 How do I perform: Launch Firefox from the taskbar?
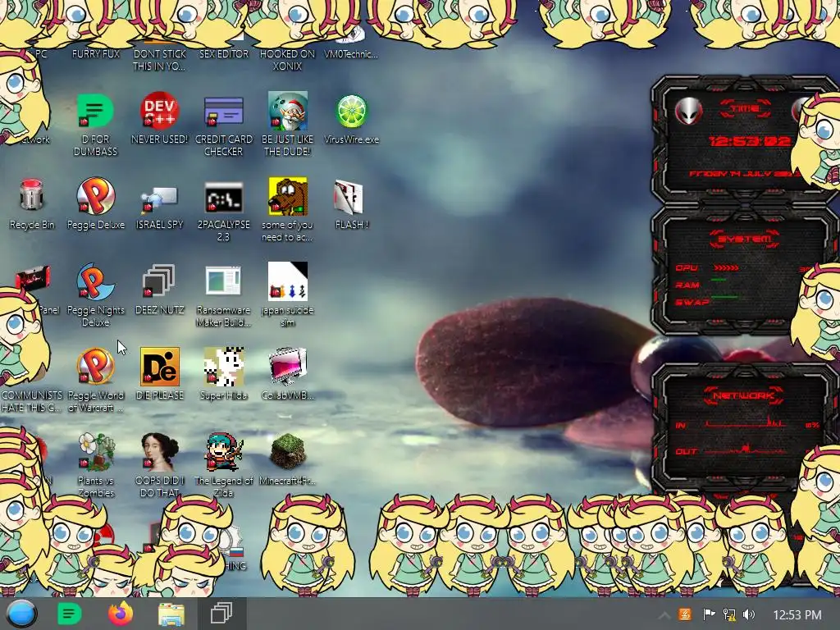(121, 614)
